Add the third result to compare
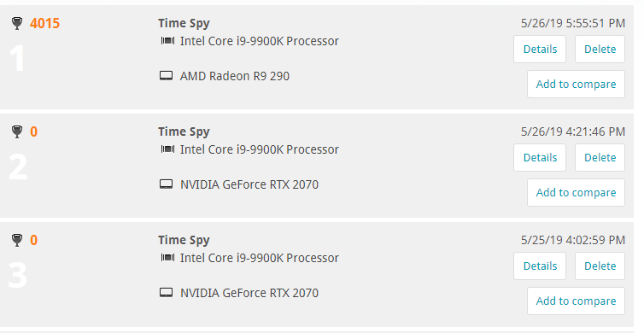This screenshot has height=333, width=644. (576, 301)
